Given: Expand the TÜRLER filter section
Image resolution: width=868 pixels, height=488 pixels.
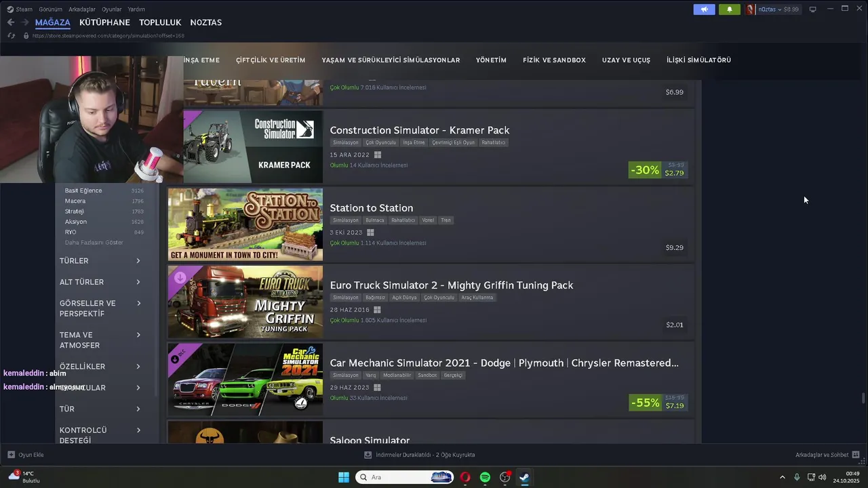Looking at the screenshot, I should (x=100, y=261).
